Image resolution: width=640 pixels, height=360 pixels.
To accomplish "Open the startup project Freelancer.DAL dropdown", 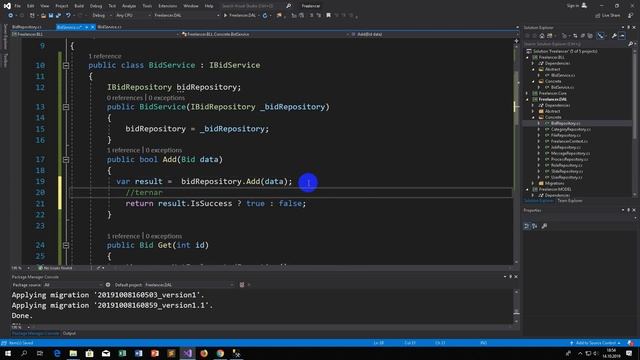I will 187,16.
